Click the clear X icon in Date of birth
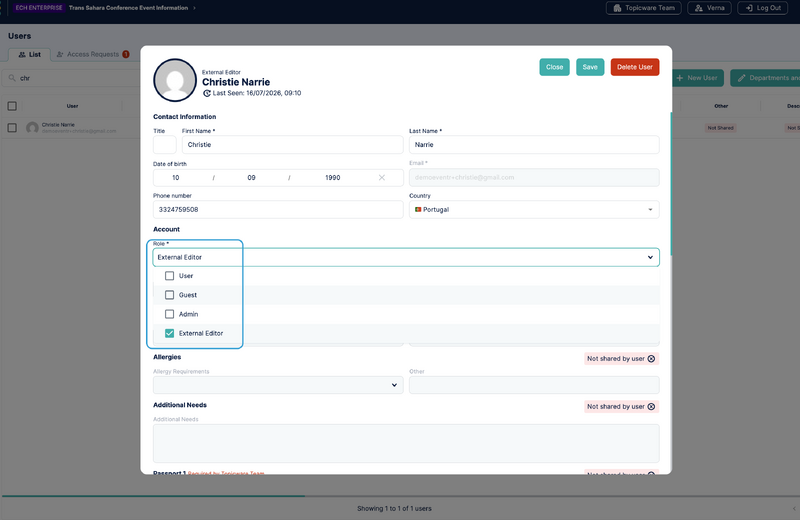 coord(382,178)
